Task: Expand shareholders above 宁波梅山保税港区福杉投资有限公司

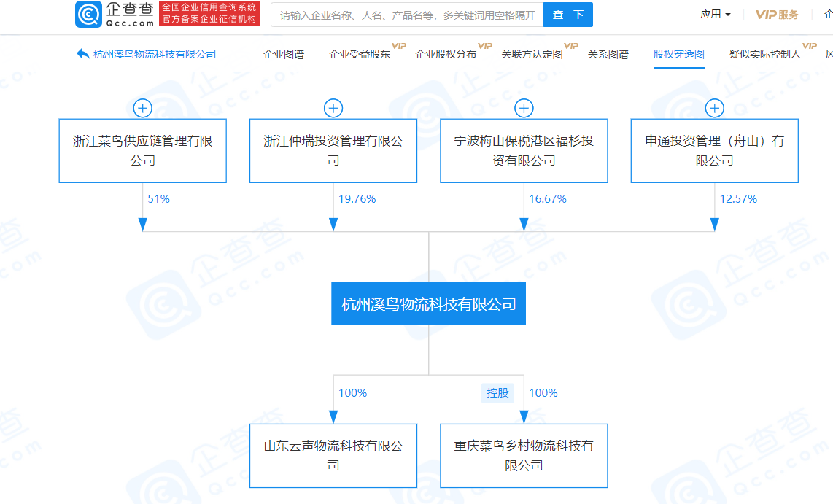Action: [524, 109]
